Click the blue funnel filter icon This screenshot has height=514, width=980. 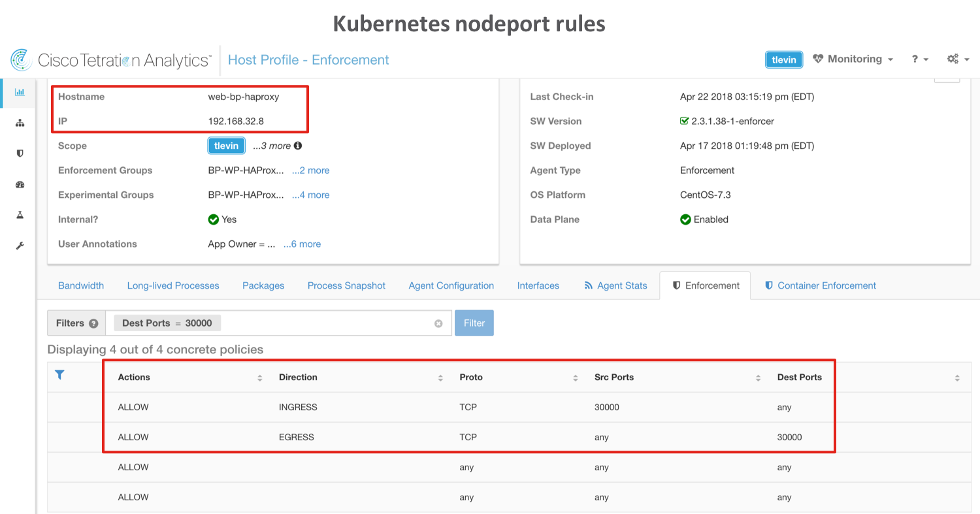pos(59,375)
